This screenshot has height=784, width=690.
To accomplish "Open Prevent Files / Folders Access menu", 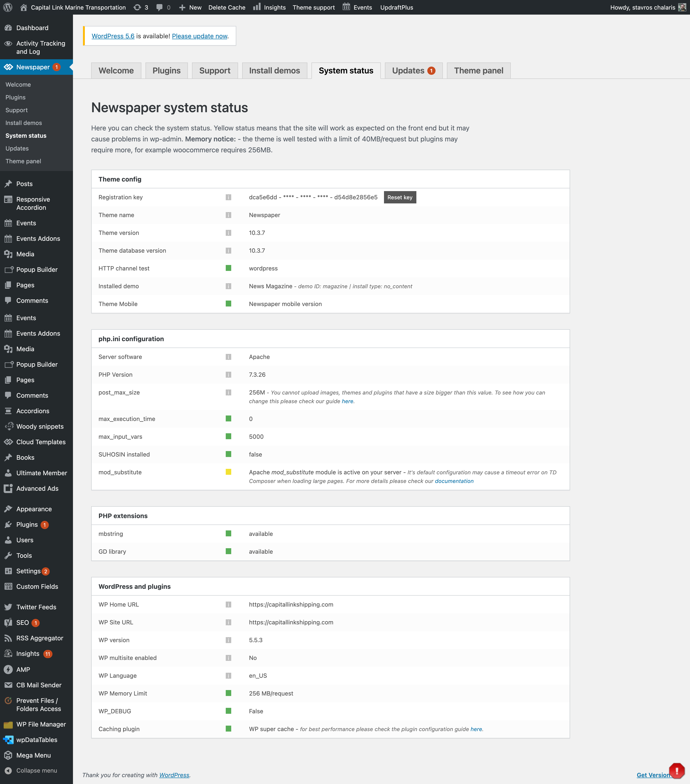I will [36, 705].
